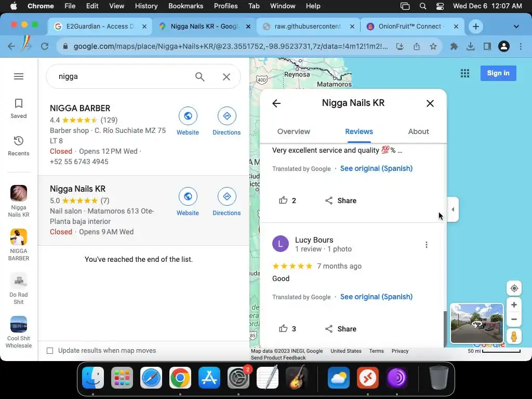Install app icon in address bar
This screenshot has width=532, height=399.
[x=400, y=46]
